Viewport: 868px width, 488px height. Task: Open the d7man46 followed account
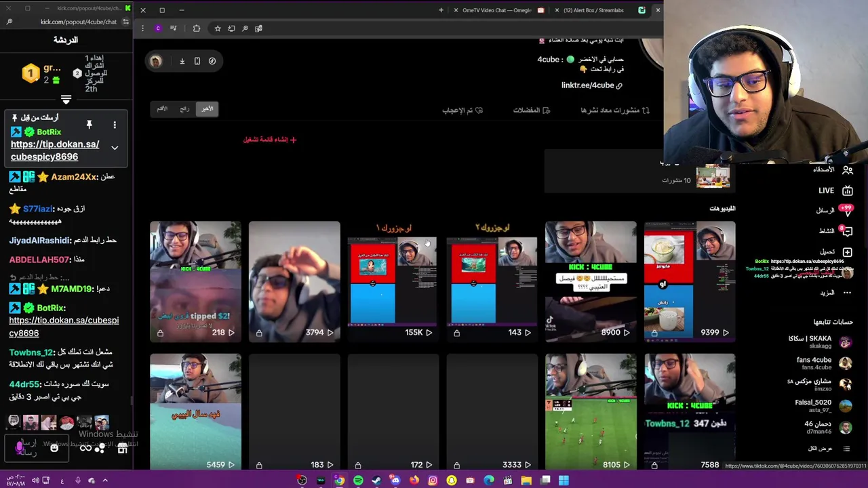point(829,428)
